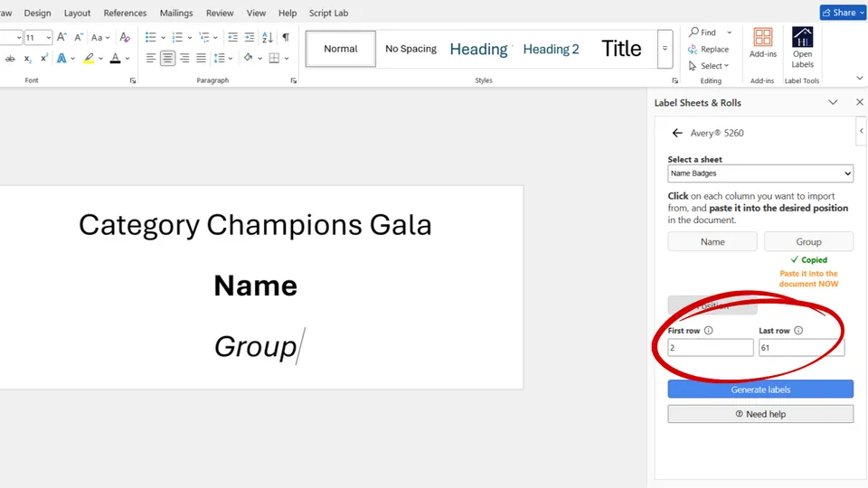Apply the Normal style
Viewport: 868px width, 488px height.
(341, 49)
